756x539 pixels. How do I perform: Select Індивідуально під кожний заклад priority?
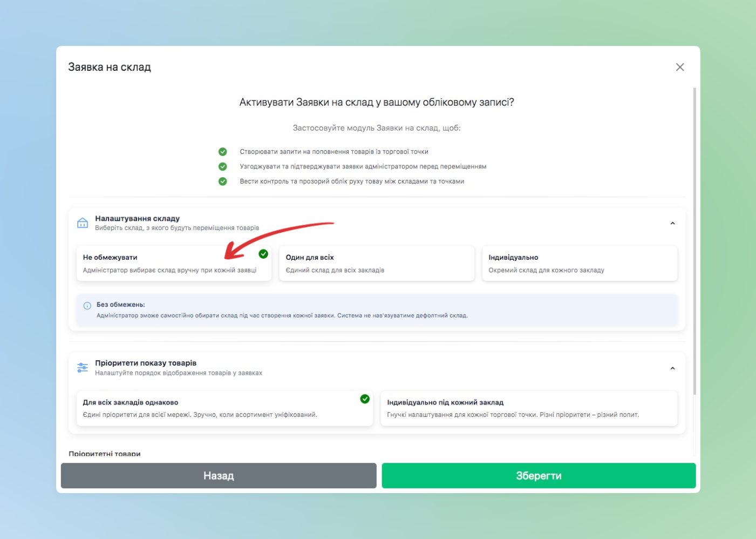[x=528, y=408]
